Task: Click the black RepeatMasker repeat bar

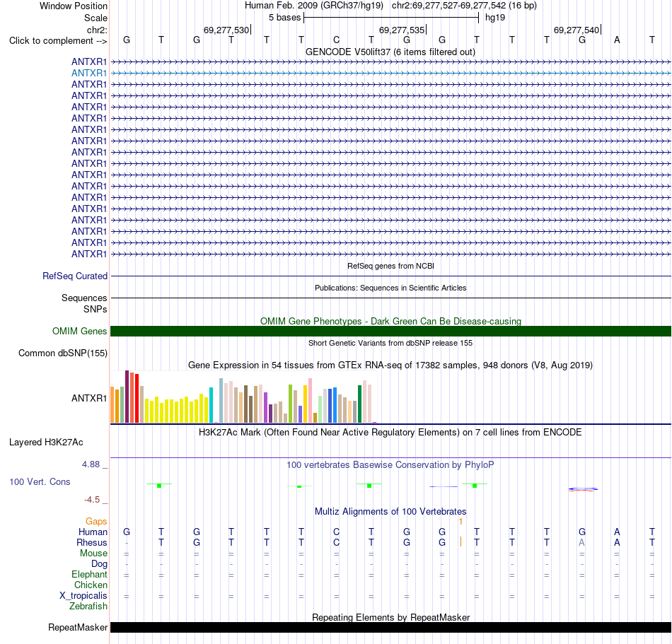Action: tap(390, 627)
